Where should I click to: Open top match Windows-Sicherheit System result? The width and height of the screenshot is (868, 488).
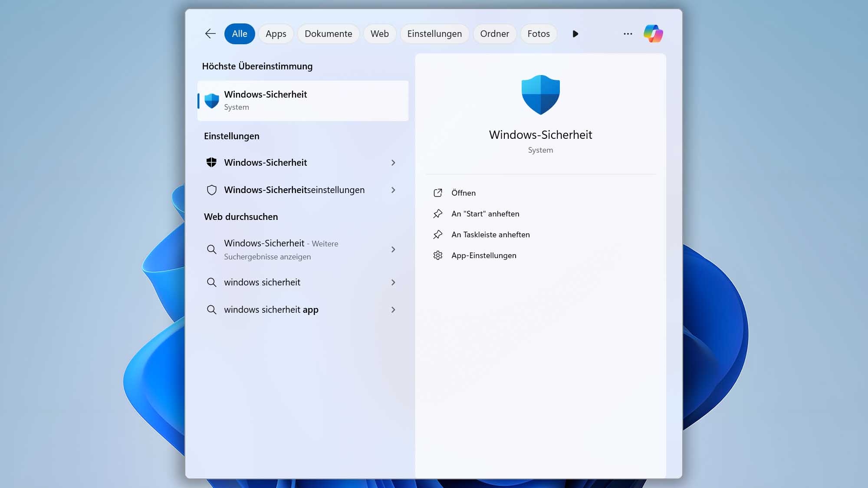click(303, 101)
